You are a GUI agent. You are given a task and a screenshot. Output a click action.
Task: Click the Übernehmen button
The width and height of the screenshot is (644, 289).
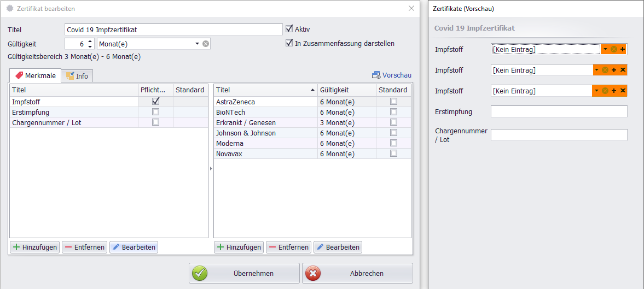click(x=244, y=273)
